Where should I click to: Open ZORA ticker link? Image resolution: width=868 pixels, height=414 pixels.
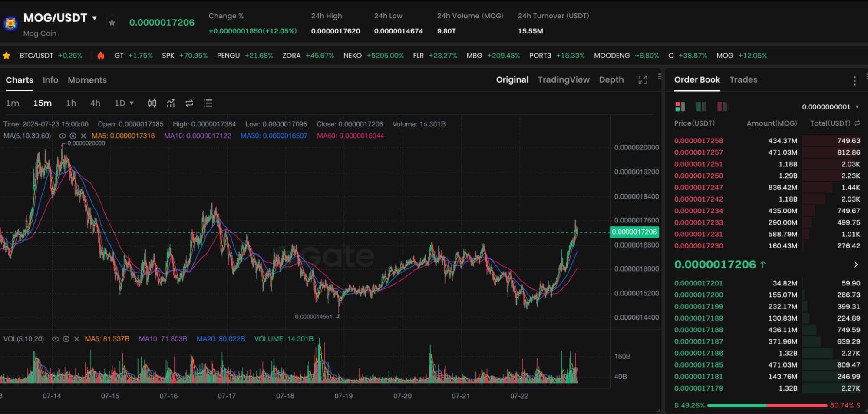tap(308, 56)
